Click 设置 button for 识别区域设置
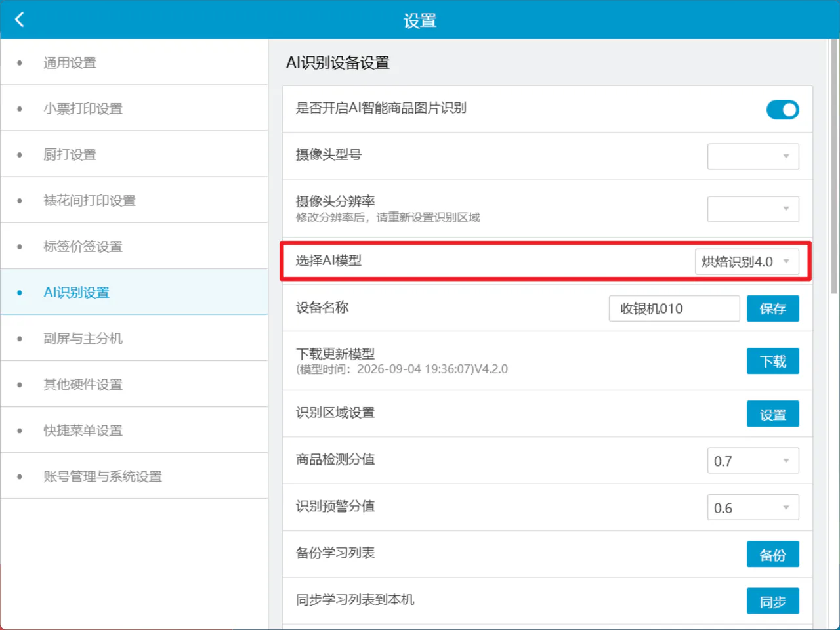 pos(773,414)
